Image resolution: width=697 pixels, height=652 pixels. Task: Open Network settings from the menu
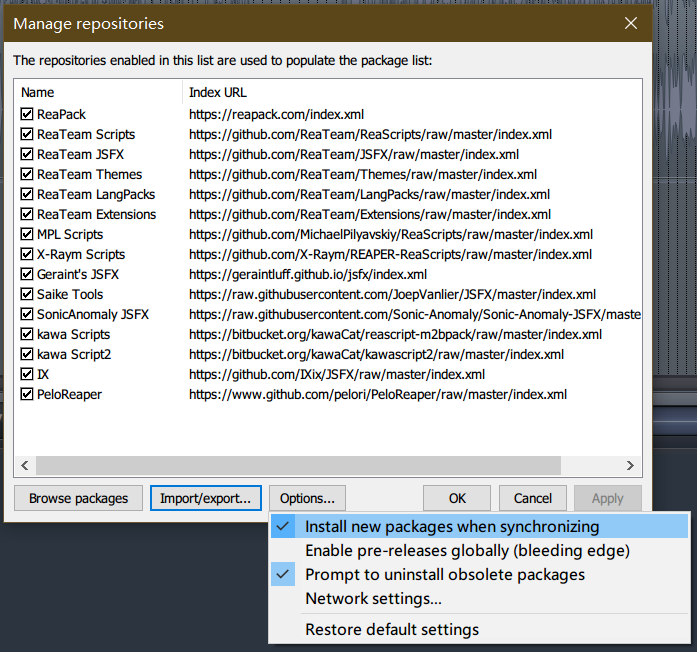click(373, 599)
